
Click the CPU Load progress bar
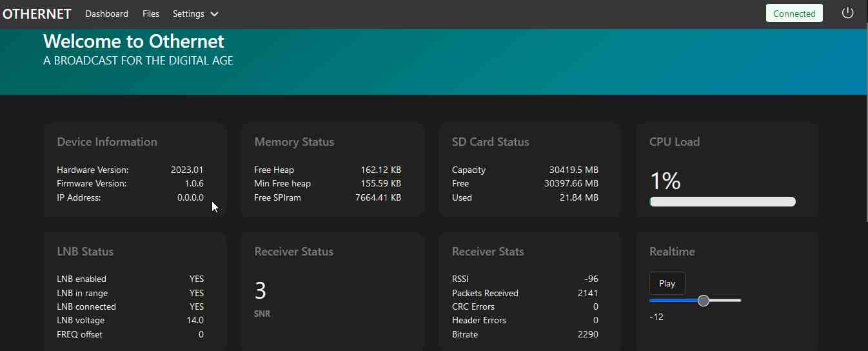(x=722, y=202)
